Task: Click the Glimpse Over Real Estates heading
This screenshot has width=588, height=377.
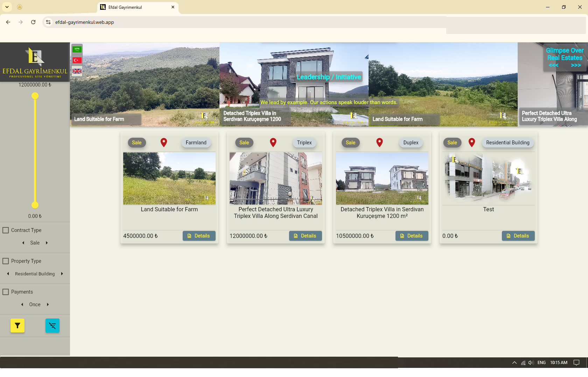Action: 565,54
